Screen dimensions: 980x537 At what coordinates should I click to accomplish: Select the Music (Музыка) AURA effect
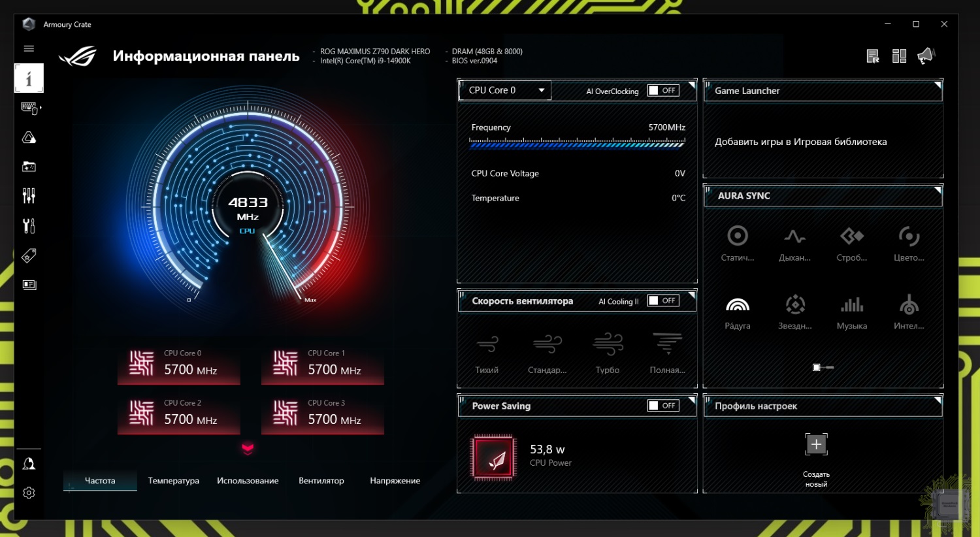[x=851, y=305]
